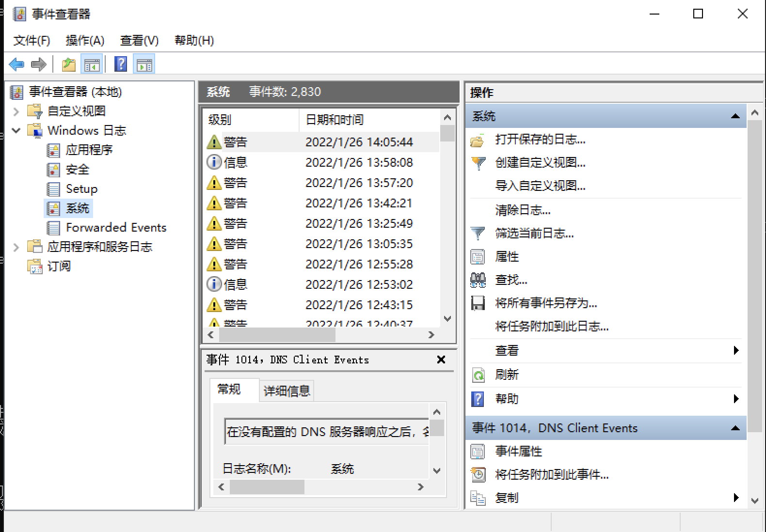Viewport: 766px width, 532px height.
Task: Expand the 应用程序和服务日志 tree node
Action: coord(16,247)
